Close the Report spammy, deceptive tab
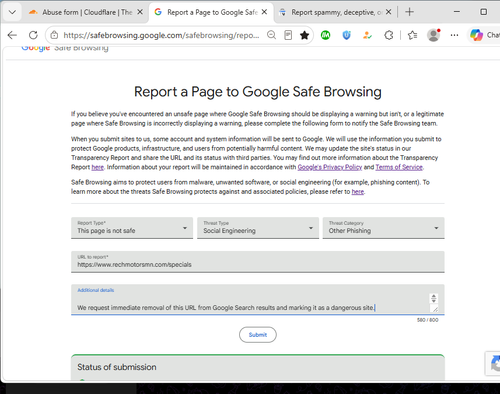500x394 pixels. (388, 12)
